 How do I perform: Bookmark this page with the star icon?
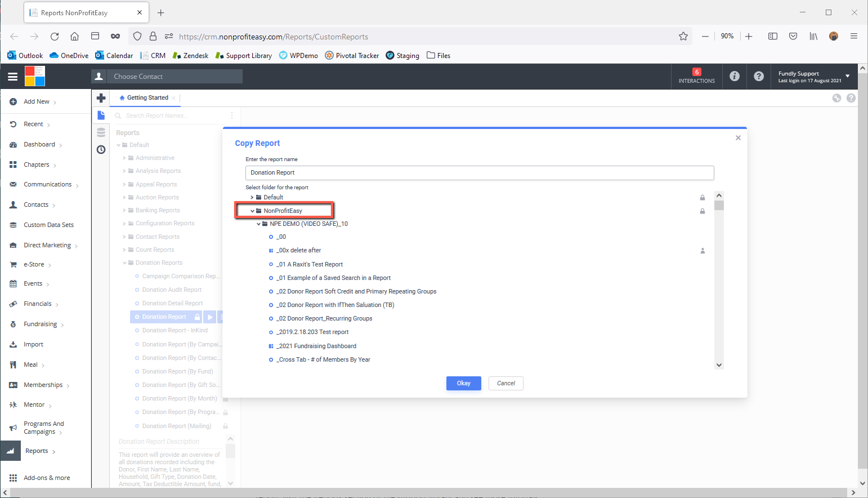(x=683, y=37)
